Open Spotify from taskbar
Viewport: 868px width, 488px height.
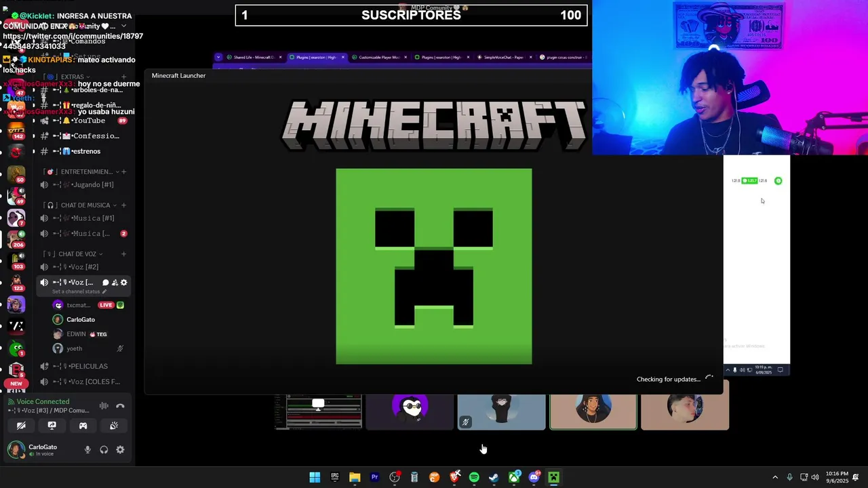coord(474,477)
